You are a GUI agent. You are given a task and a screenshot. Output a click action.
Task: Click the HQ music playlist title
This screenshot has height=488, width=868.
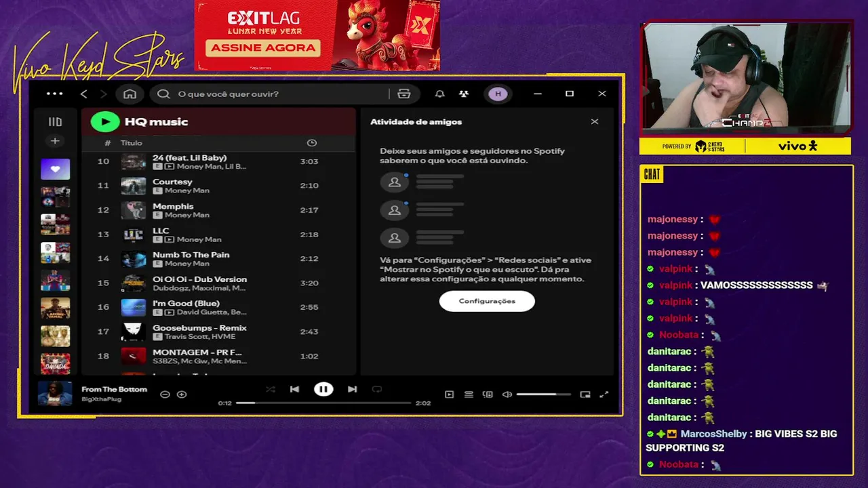(156, 122)
